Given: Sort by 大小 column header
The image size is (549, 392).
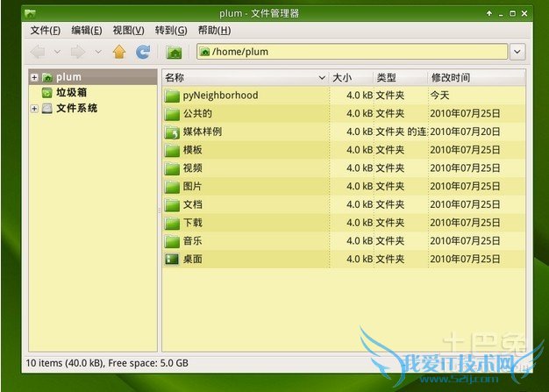Looking at the screenshot, I should pos(351,78).
